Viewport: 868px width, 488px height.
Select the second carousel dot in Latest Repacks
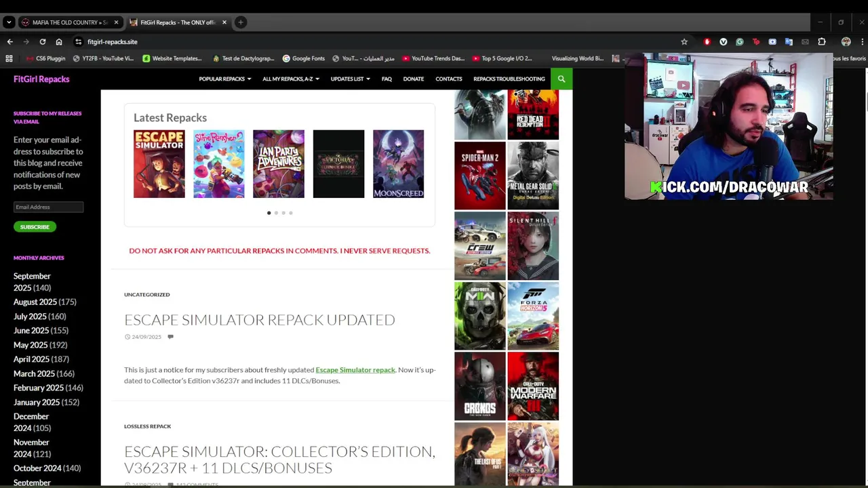(276, 213)
